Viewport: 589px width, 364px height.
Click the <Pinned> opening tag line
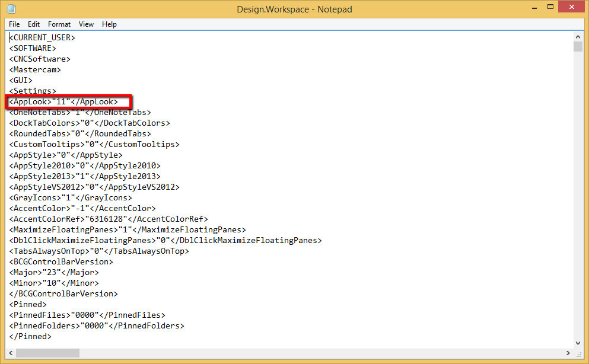[28, 305]
